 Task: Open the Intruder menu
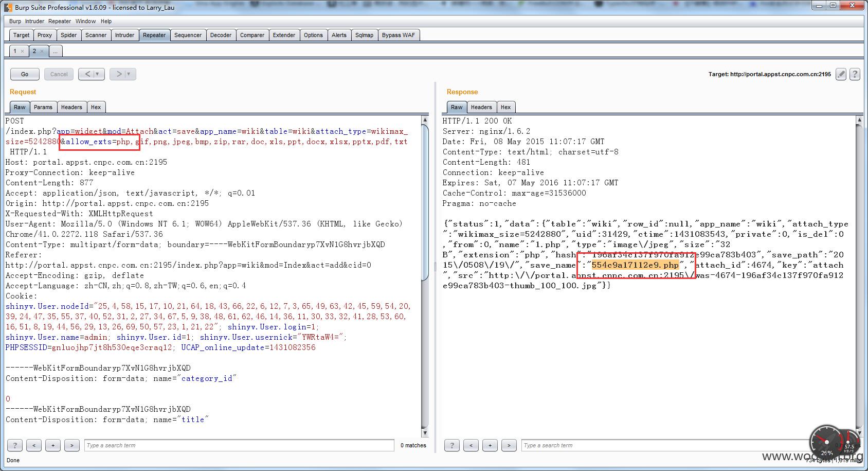pos(34,21)
